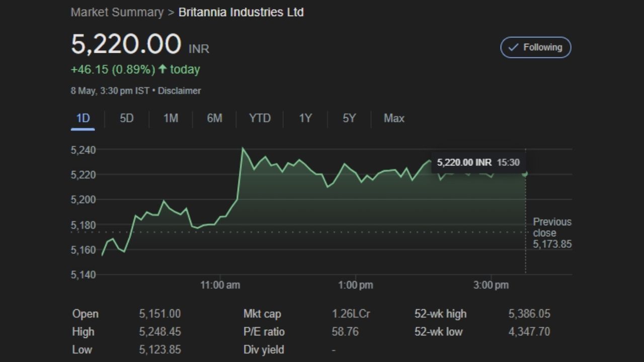644x362 pixels.
Task: Click the 52-wk high value 5,386.05
Action: [x=529, y=314]
